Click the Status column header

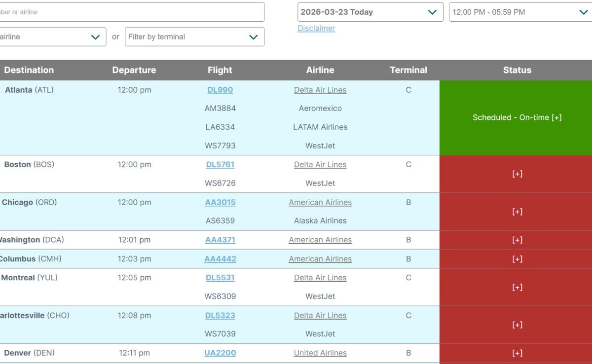click(x=517, y=70)
